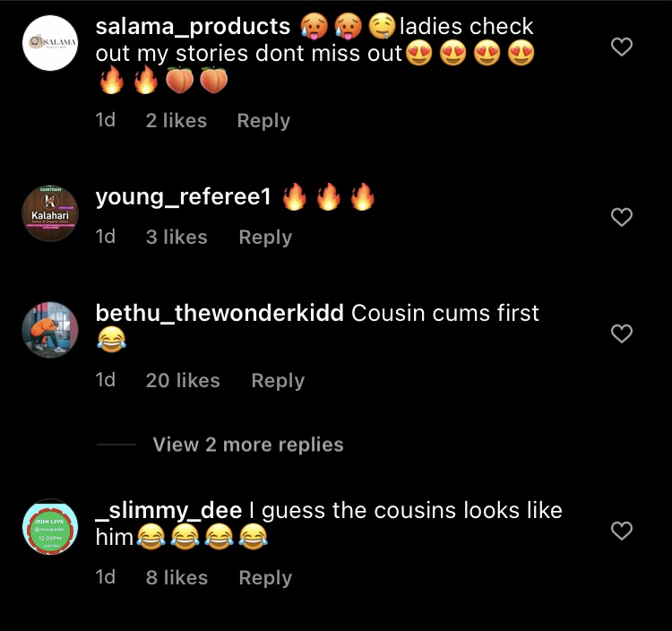Screen dimensions: 672x631
Task: View the 8 likes list
Action: (x=177, y=578)
